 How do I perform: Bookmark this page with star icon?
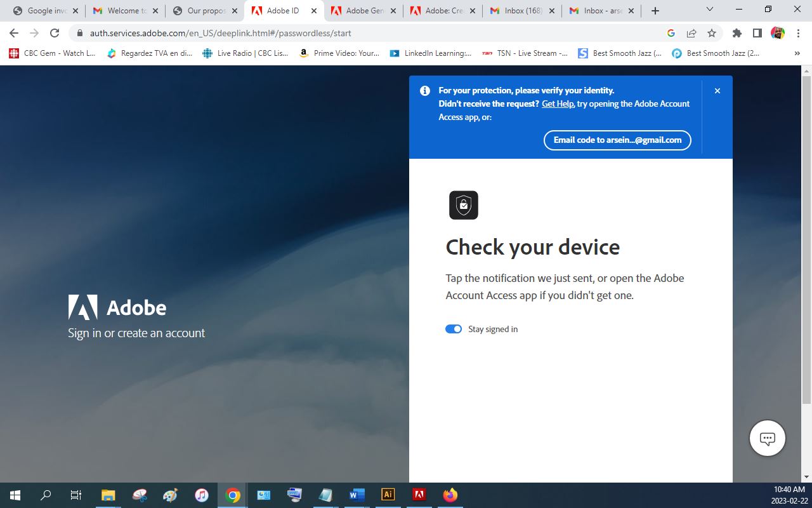712,33
